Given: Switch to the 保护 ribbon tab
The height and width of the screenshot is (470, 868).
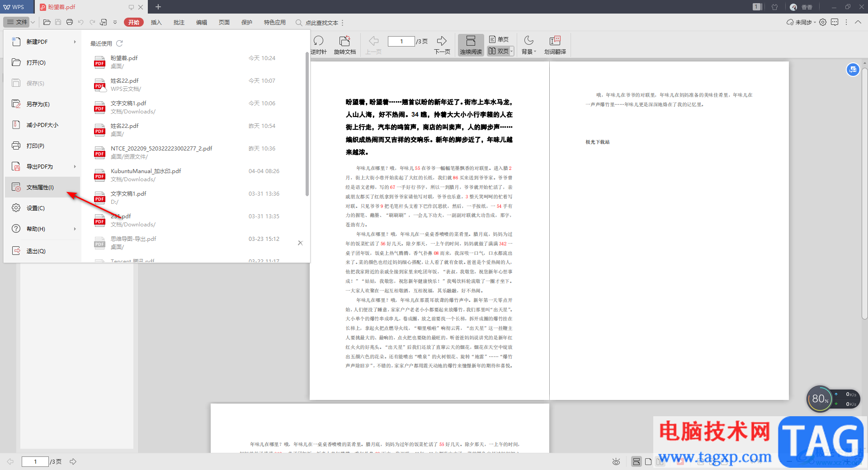Looking at the screenshot, I should click(x=246, y=22).
